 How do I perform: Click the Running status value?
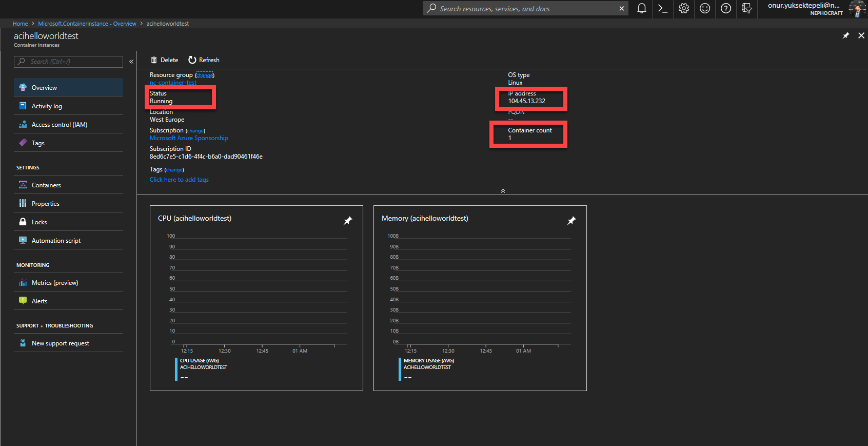(x=161, y=101)
